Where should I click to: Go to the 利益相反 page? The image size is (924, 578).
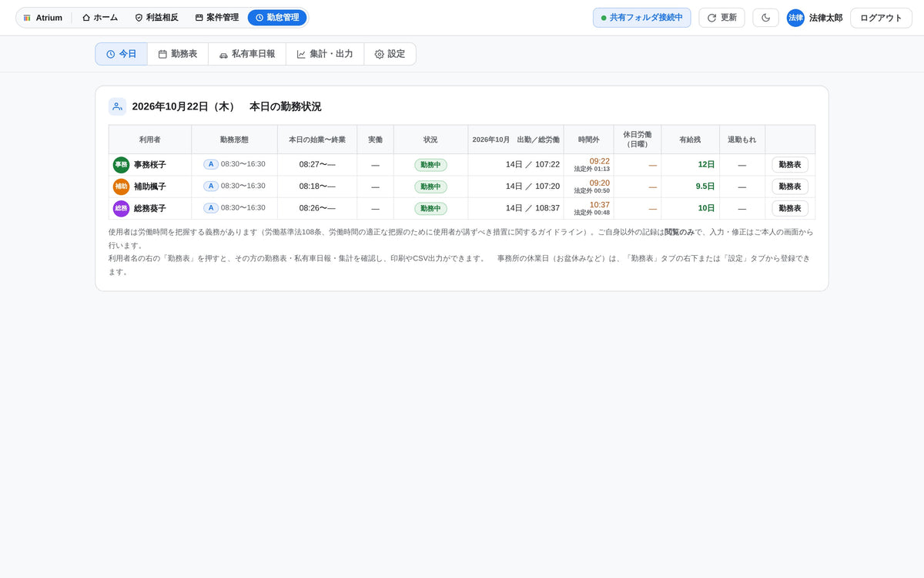156,18
